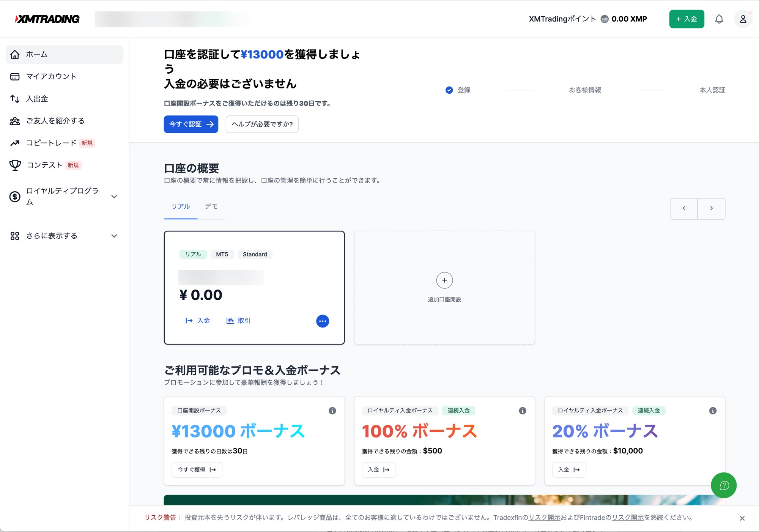The image size is (759, 532).
Task: Open コンテスト in the sidebar
Action: pyautogui.click(x=65, y=165)
